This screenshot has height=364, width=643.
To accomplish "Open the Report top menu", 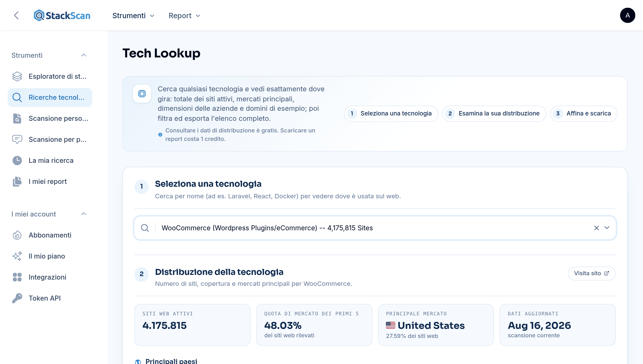I will point(184,16).
